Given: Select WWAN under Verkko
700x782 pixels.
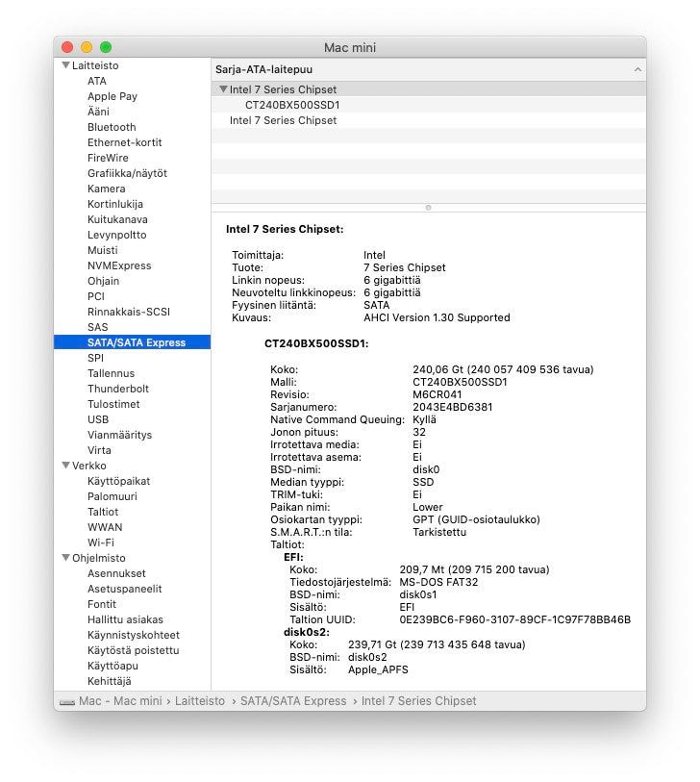Looking at the screenshot, I should tap(105, 527).
